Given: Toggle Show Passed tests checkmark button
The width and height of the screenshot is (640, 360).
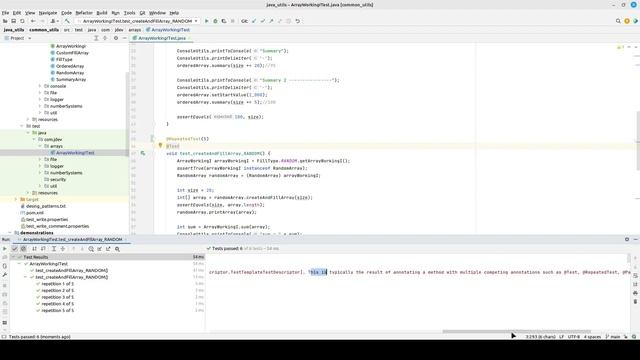Looking at the screenshot, I should pos(15,249).
